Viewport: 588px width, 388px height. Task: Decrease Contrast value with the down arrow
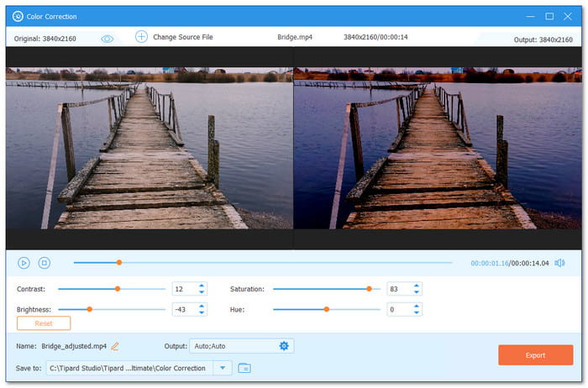202,291
